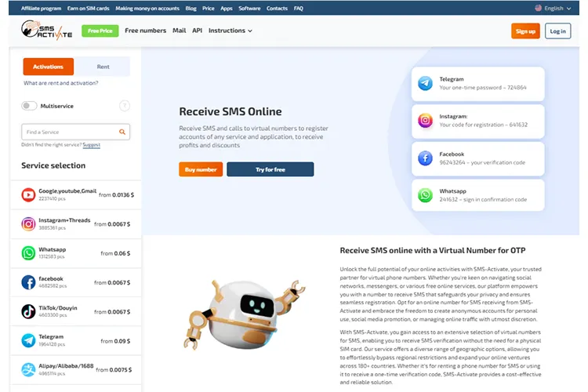Image resolution: width=588 pixels, height=392 pixels.
Task: Click the Suggest link under the search box
Action: 92,145
